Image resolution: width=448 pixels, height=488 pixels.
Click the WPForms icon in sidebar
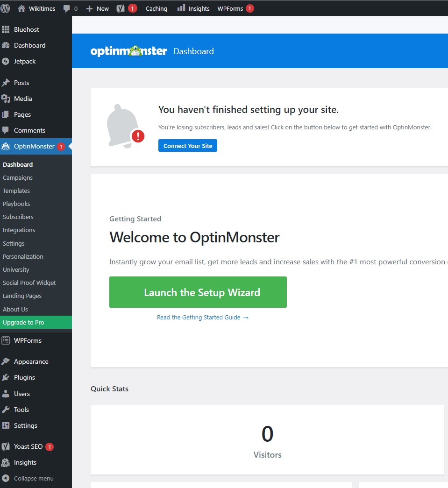click(x=6, y=340)
